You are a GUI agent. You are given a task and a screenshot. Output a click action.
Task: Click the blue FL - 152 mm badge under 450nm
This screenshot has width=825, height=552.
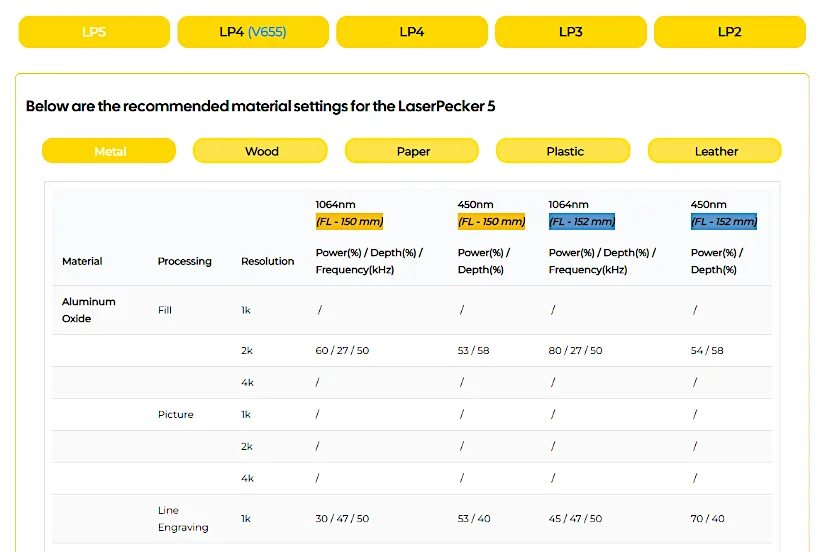[724, 222]
